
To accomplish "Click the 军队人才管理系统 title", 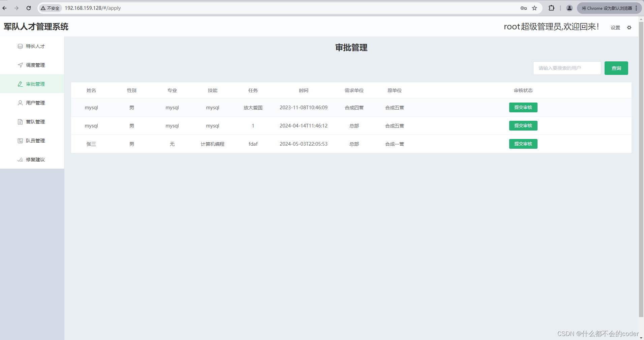I will [x=36, y=27].
